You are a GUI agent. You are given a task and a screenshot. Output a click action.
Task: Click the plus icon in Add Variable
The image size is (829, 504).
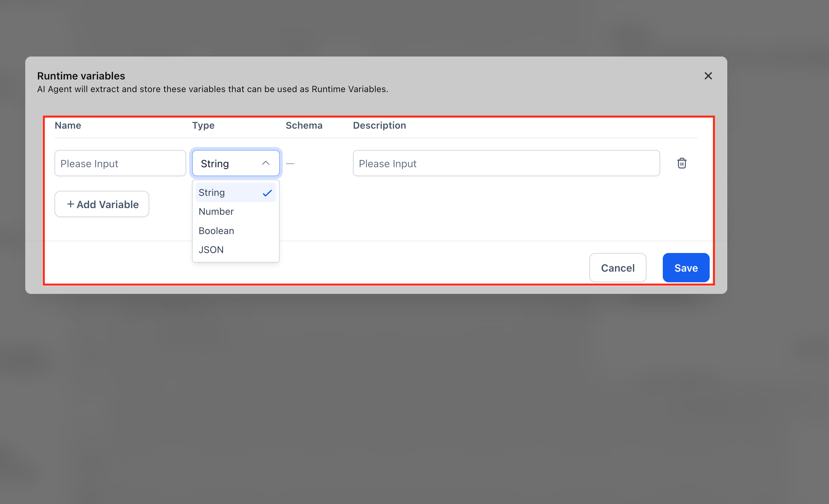(x=70, y=204)
